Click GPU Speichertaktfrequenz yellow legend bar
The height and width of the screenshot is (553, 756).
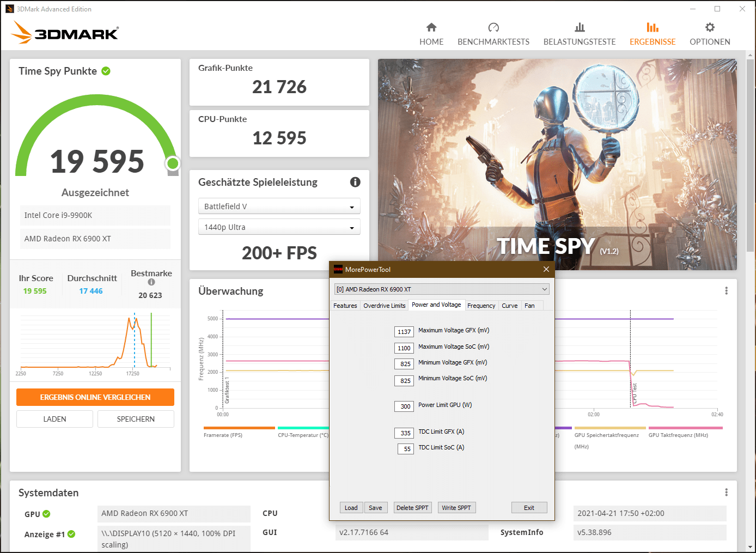coord(610,428)
